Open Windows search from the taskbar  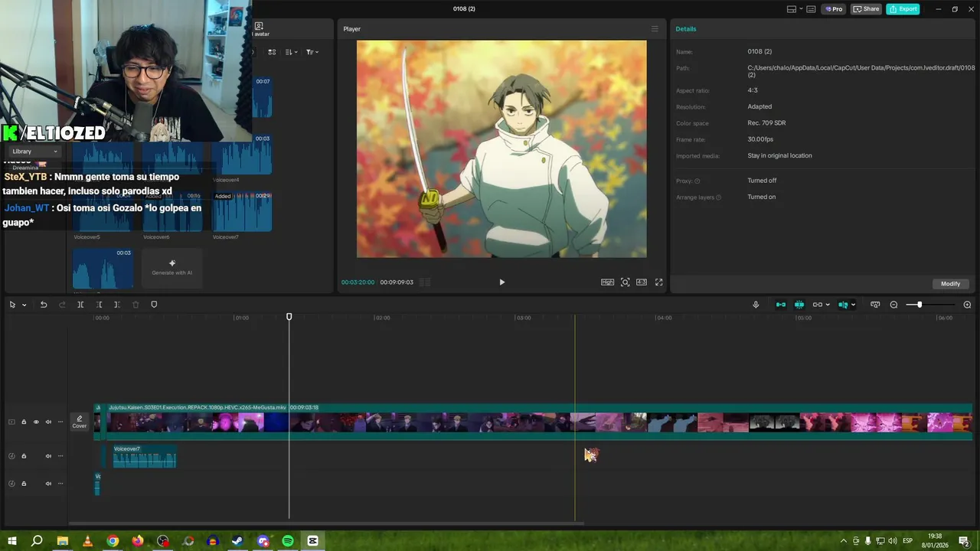[x=37, y=541]
